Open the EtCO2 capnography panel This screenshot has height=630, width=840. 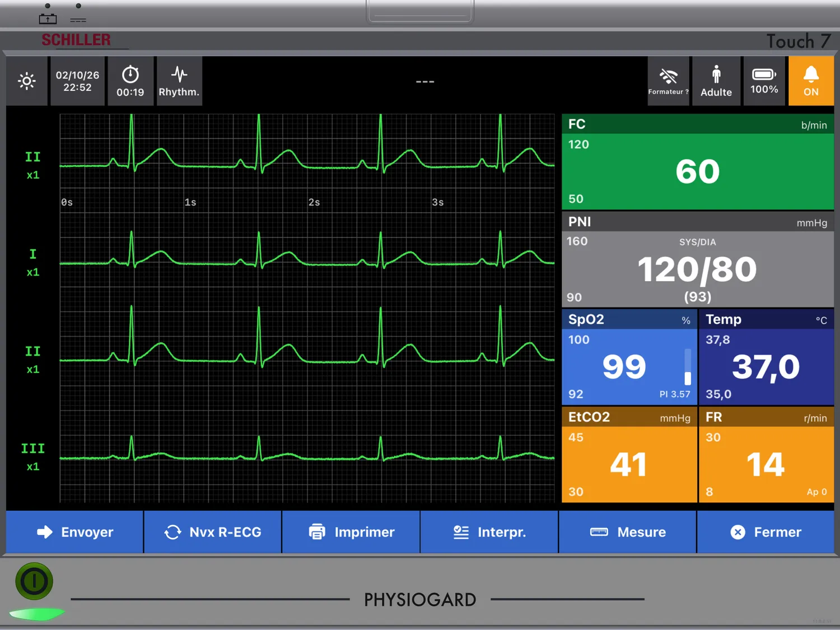[629, 455]
